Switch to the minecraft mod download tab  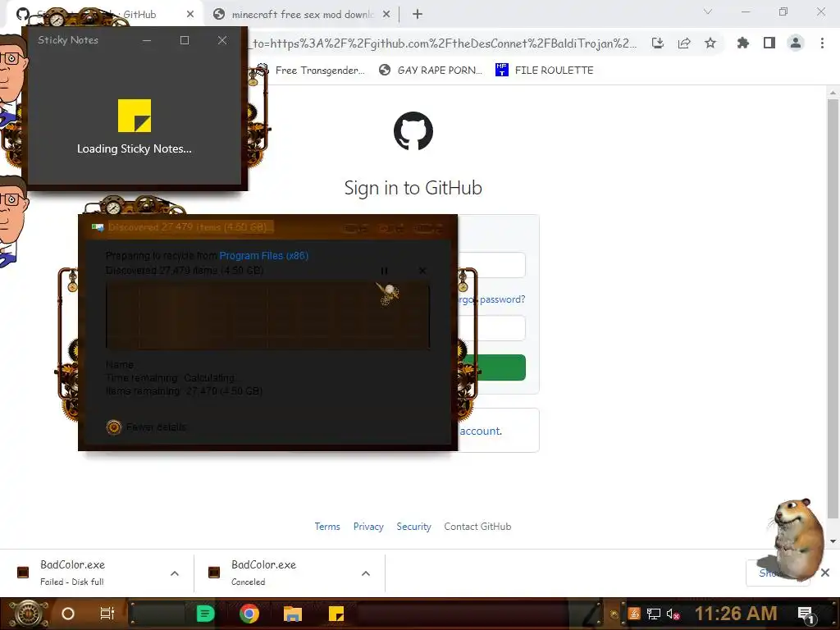coord(303,15)
